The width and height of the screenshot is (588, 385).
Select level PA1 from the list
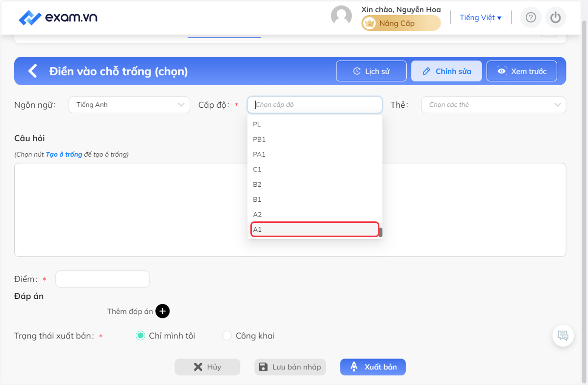click(x=314, y=154)
